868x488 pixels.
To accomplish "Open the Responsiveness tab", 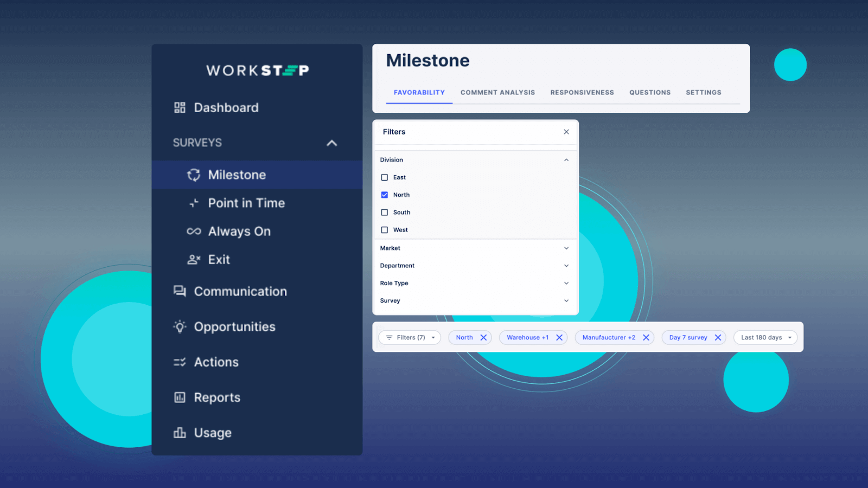I will tap(582, 93).
